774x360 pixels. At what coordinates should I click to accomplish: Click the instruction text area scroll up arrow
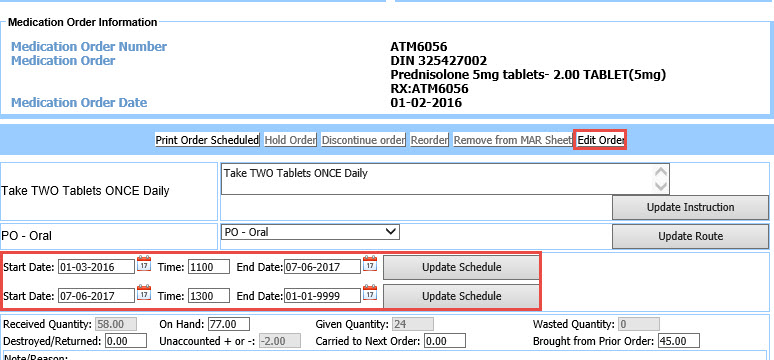(x=661, y=172)
